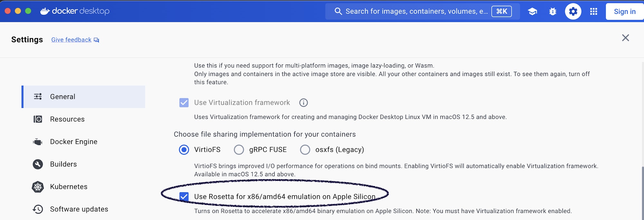Click the Builders wrench icon
The image size is (644, 220).
pyautogui.click(x=38, y=164)
